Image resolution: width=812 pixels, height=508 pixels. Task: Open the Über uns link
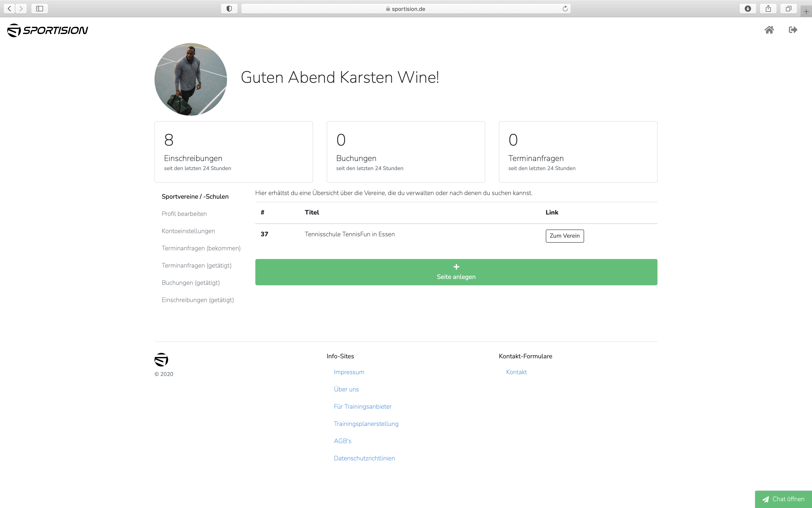click(x=346, y=389)
